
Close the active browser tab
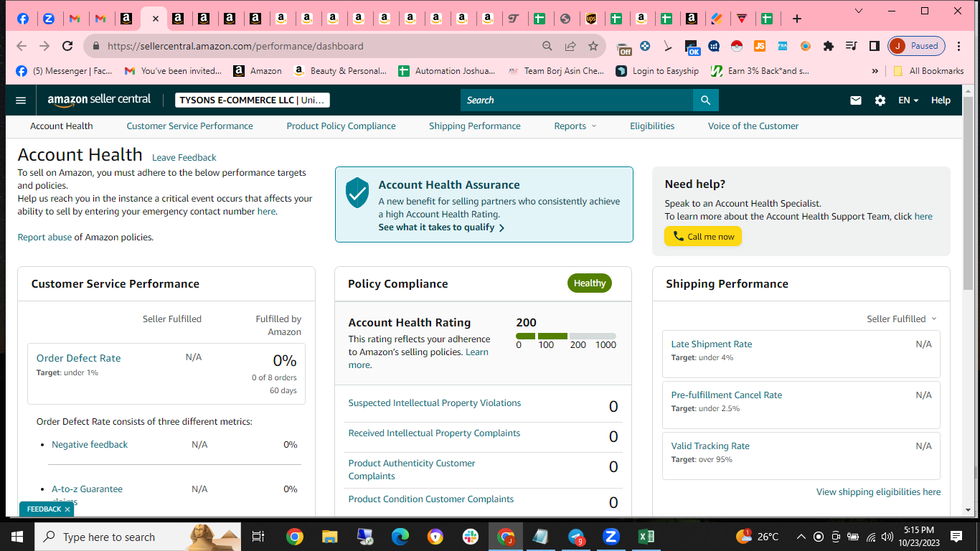(155, 19)
